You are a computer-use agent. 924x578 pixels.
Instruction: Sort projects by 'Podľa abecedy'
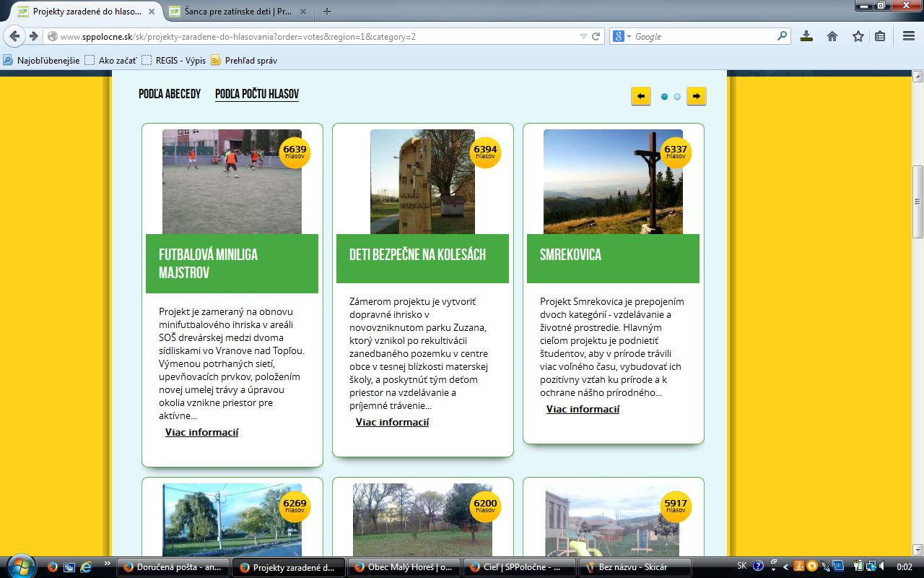point(170,94)
